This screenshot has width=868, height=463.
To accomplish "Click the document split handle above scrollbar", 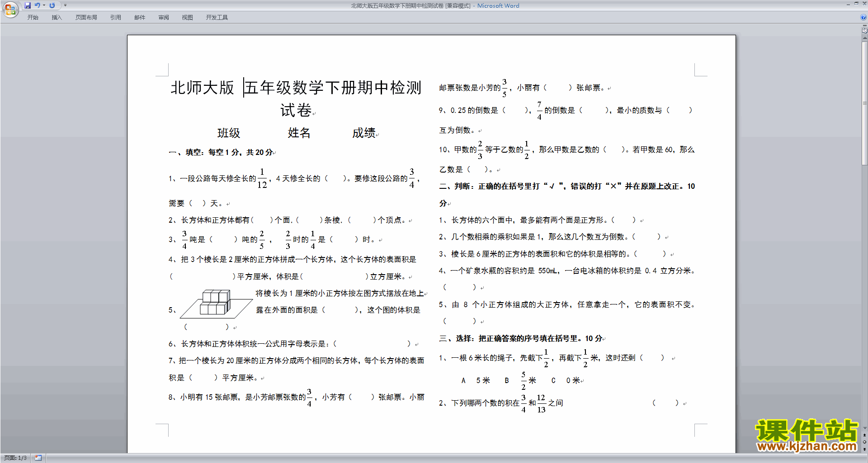I will [x=865, y=26].
